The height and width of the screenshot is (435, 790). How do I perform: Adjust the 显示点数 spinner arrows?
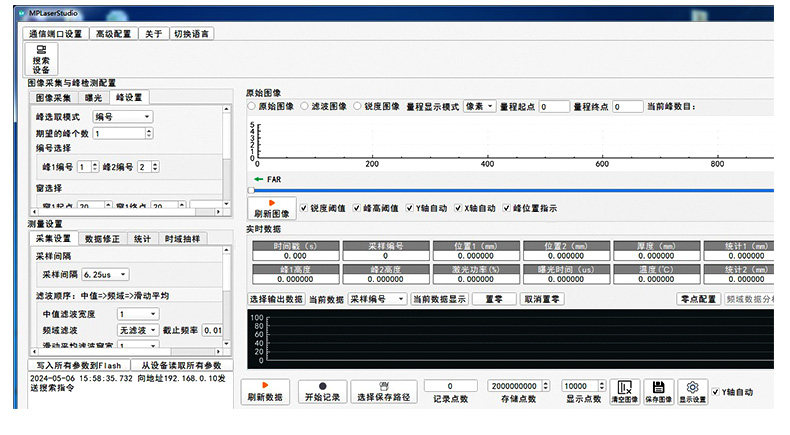[602, 386]
